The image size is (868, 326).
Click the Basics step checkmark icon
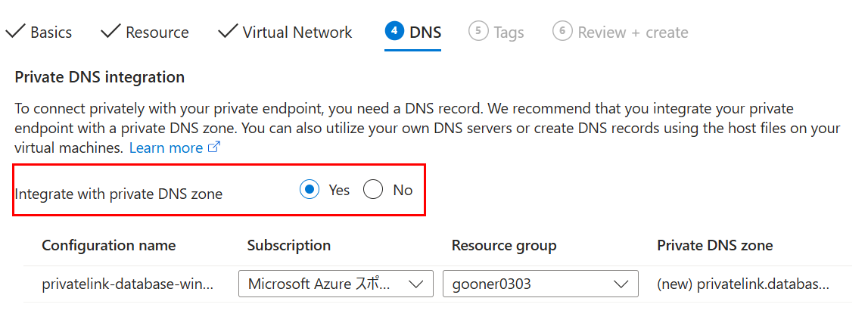tap(15, 32)
